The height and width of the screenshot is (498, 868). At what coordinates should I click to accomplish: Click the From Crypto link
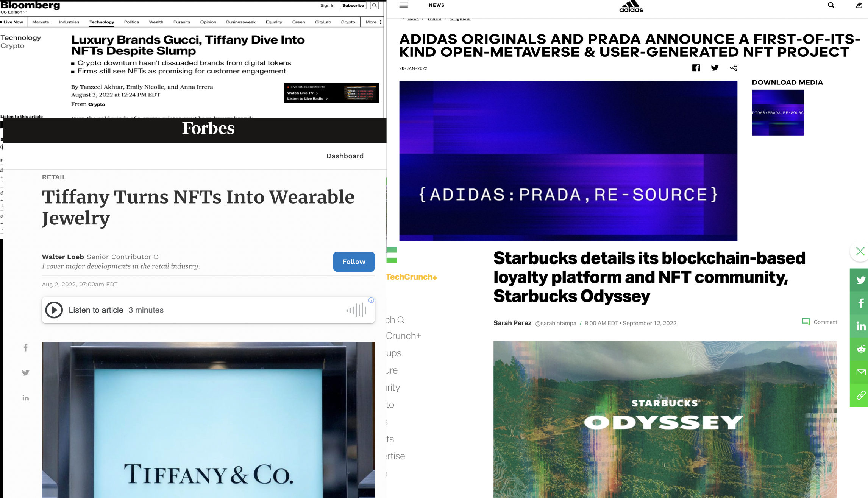point(97,104)
